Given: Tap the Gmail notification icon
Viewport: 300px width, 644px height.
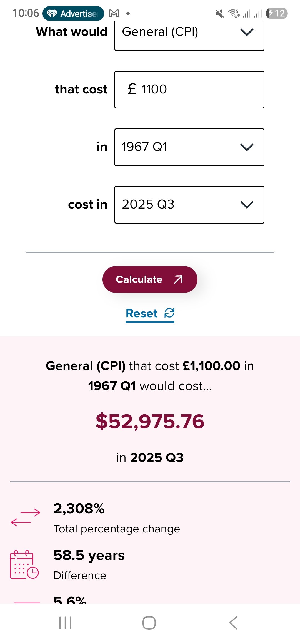Looking at the screenshot, I should pyautogui.click(x=114, y=13).
